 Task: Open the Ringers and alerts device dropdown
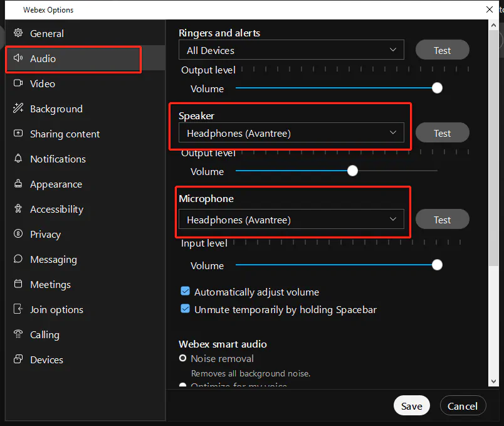click(x=291, y=50)
